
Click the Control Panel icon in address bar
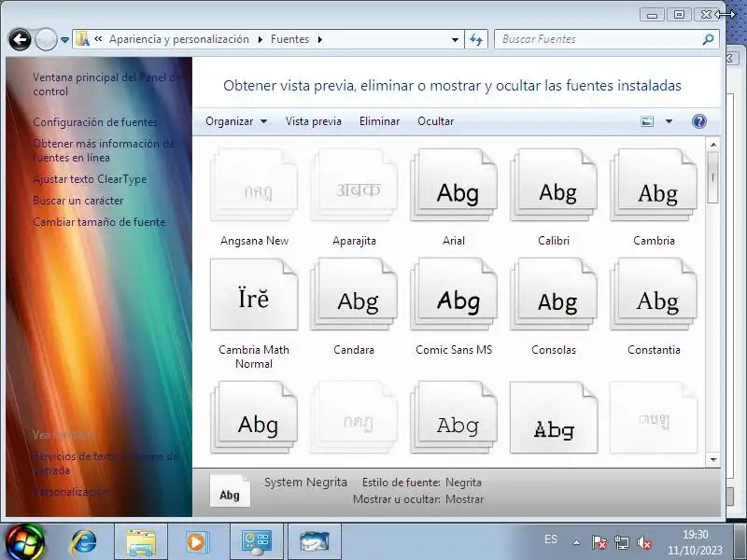tap(82, 39)
